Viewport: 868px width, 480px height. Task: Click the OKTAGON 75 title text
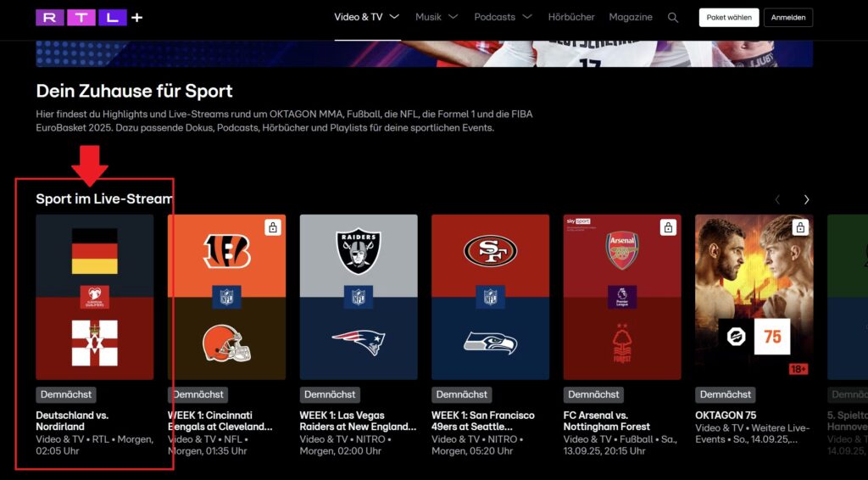[x=726, y=416]
